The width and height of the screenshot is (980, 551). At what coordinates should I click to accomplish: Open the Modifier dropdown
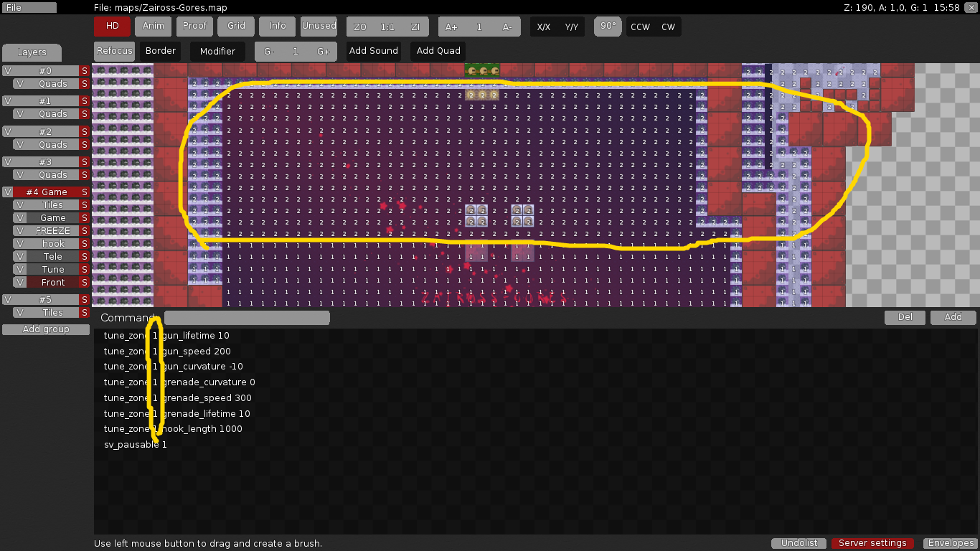[217, 51]
